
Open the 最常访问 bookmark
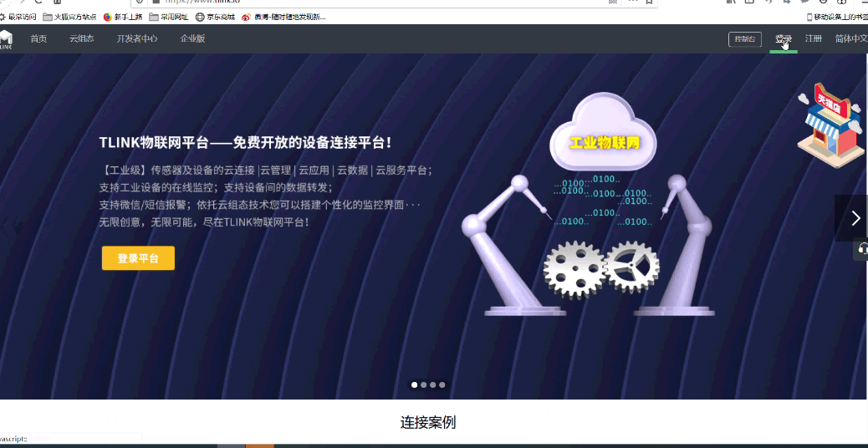(x=18, y=18)
